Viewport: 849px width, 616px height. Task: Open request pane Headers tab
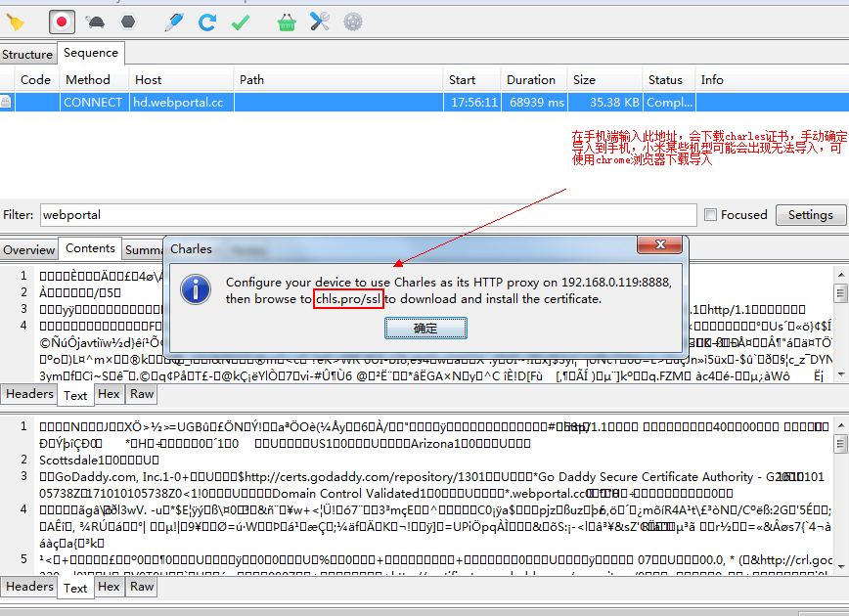[x=29, y=394]
